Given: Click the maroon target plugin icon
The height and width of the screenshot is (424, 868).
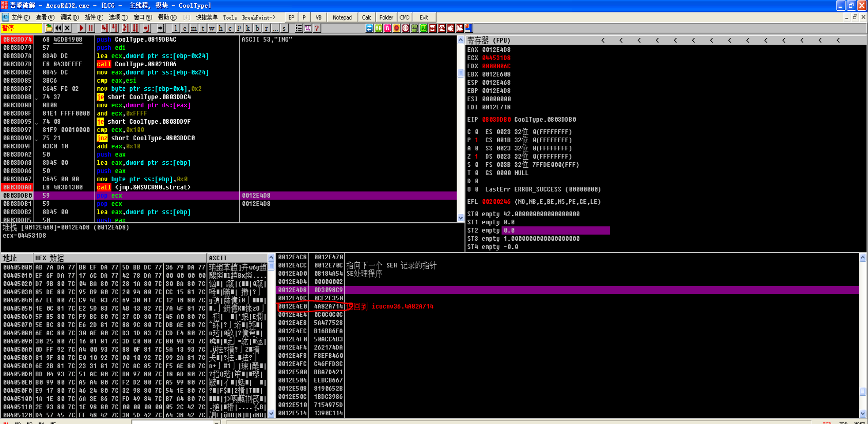Looking at the screenshot, I should point(405,28).
